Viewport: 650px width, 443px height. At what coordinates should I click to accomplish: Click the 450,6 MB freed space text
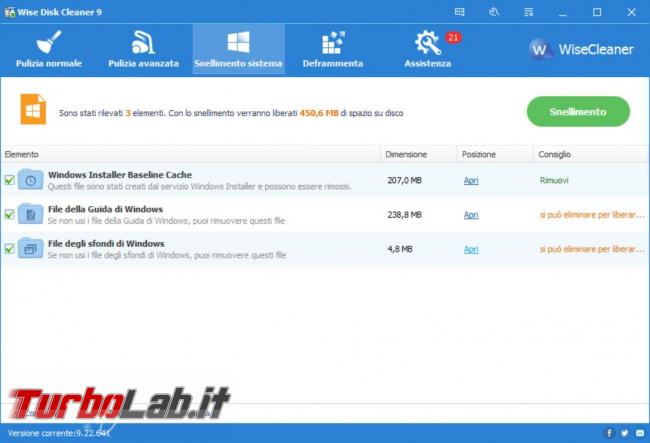(319, 113)
